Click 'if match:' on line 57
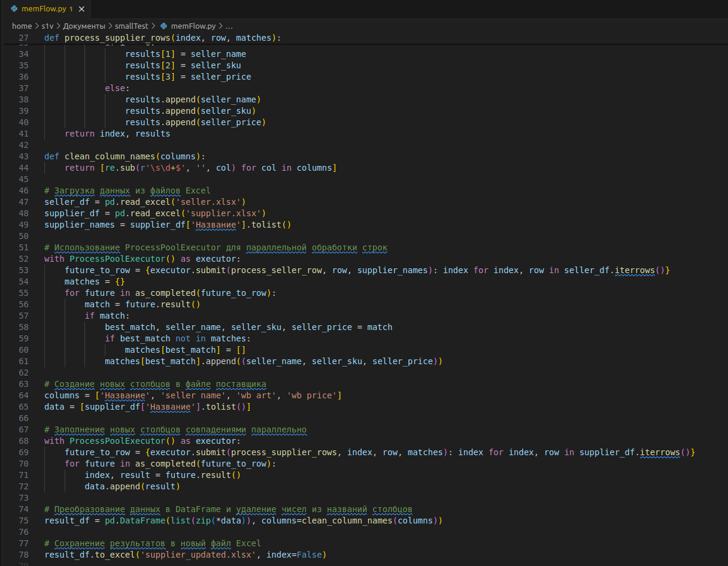The width and height of the screenshot is (728, 566). [x=107, y=316]
